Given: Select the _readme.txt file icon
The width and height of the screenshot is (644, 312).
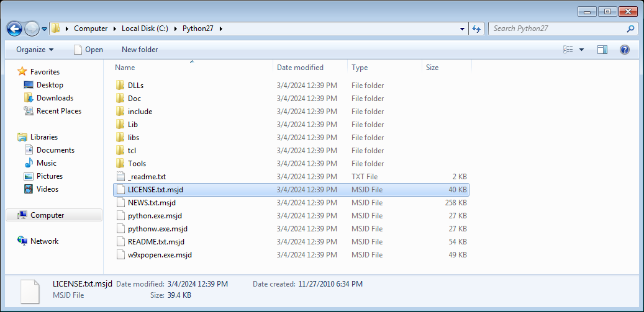Looking at the screenshot, I should (120, 177).
